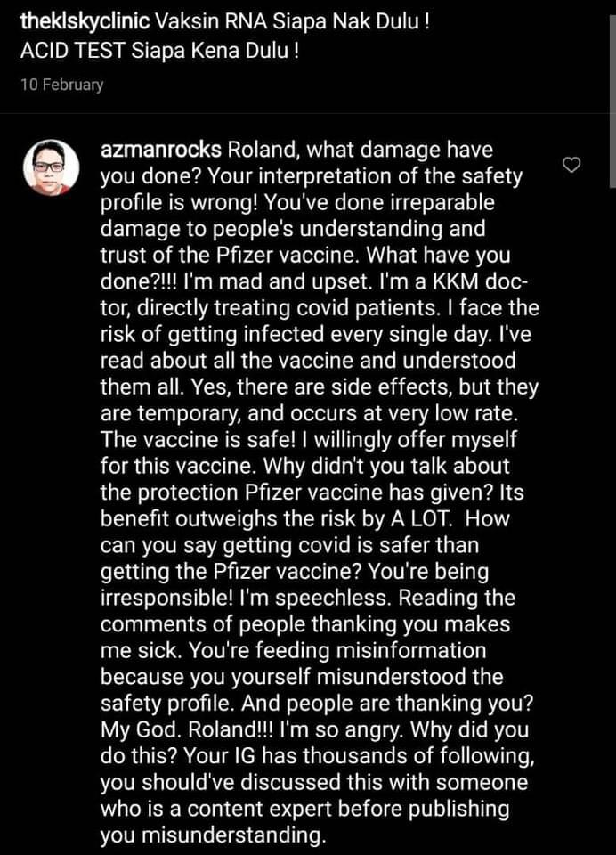Like the azmanrocks comment with heart icon

573,164
